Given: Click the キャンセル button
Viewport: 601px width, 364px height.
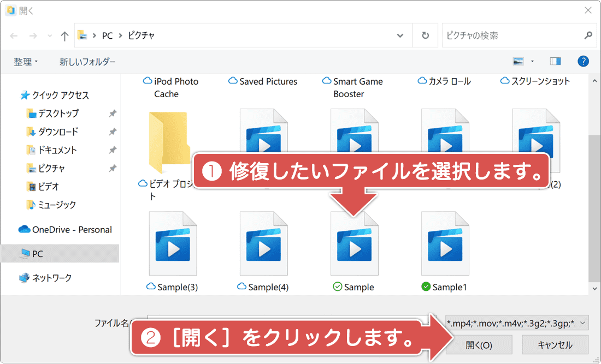Looking at the screenshot, I should [x=555, y=344].
